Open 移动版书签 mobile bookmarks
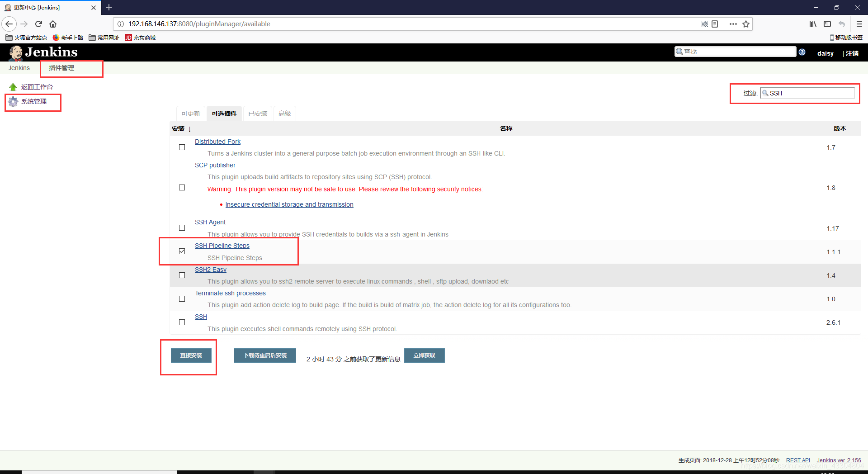The image size is (868, 474). [846, 38]
